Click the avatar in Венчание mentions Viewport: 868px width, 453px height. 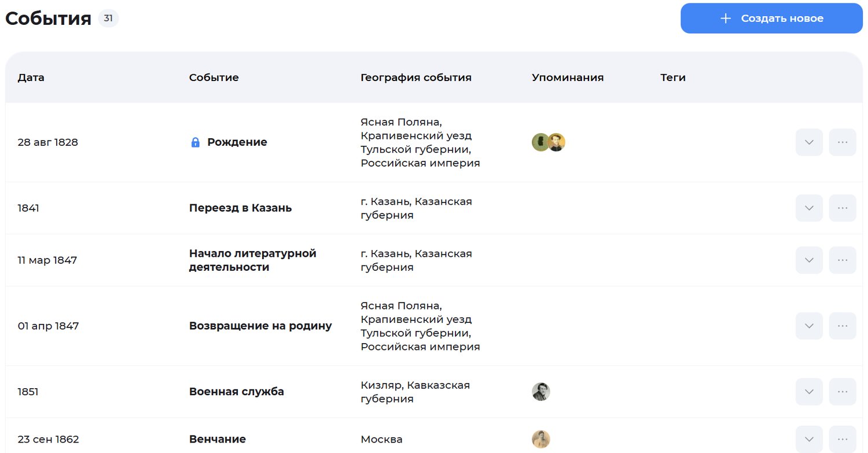(540, 439)
